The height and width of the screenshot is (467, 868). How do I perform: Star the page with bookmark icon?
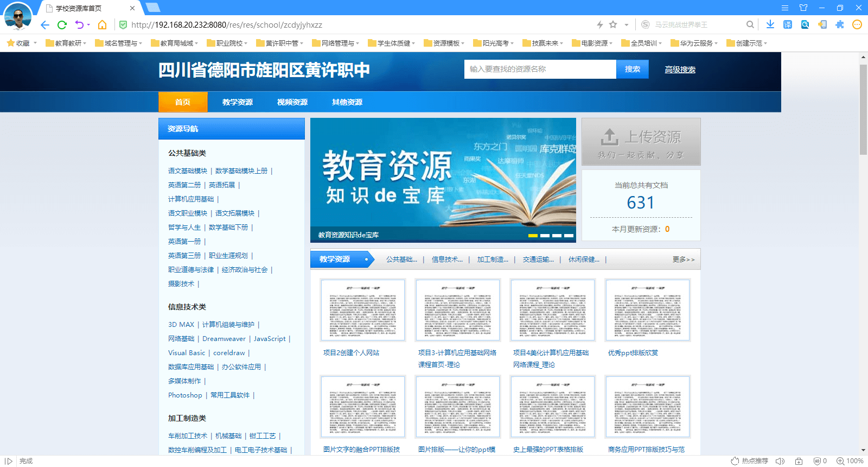tap(613, 24)
